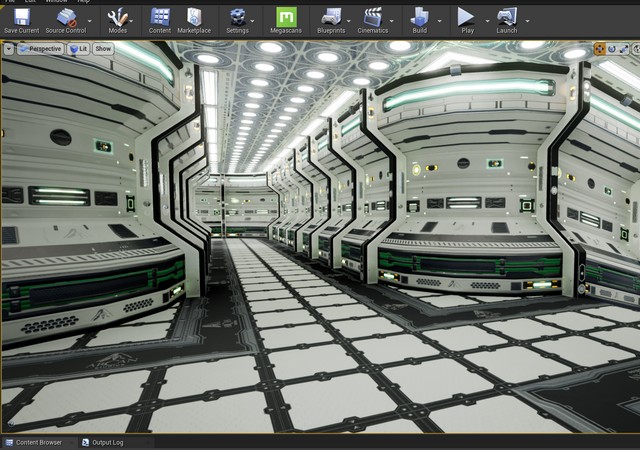Click the Show button in viewport
640x450 pixels.
pos(103,48)
